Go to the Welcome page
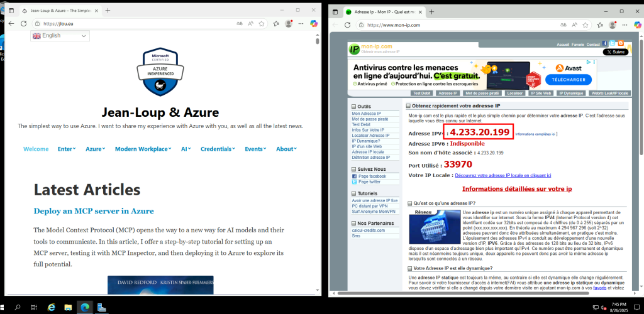644x314 pixels. [x=36, y=149]
